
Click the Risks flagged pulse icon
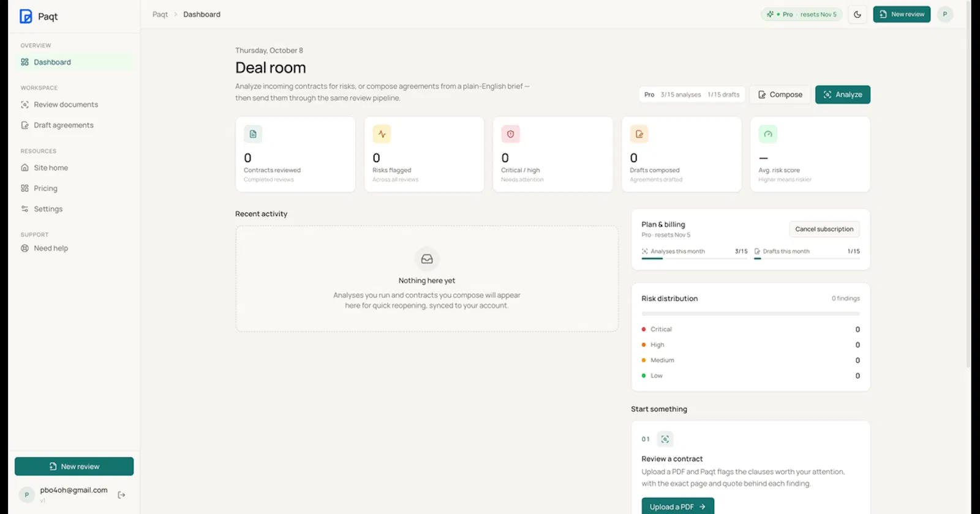pos(382,134)
